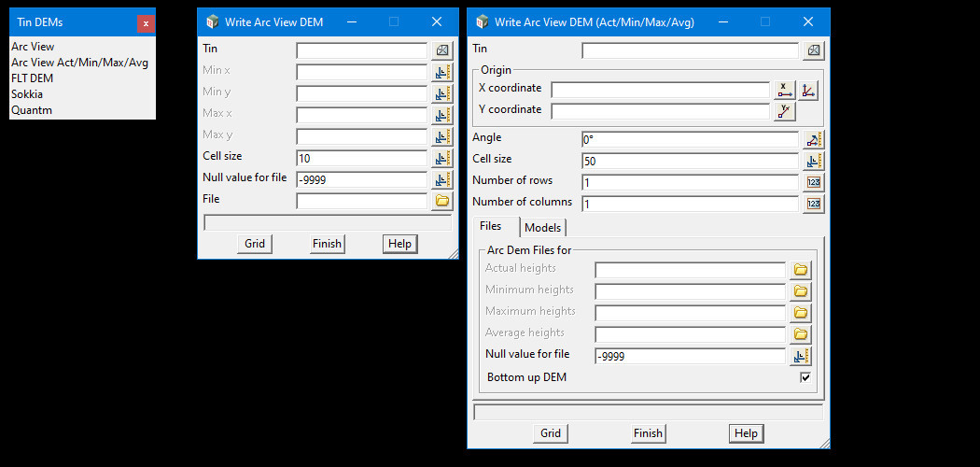980x467 pixels.
Task: Switch to the Models tab
Action: click(542, 228)
